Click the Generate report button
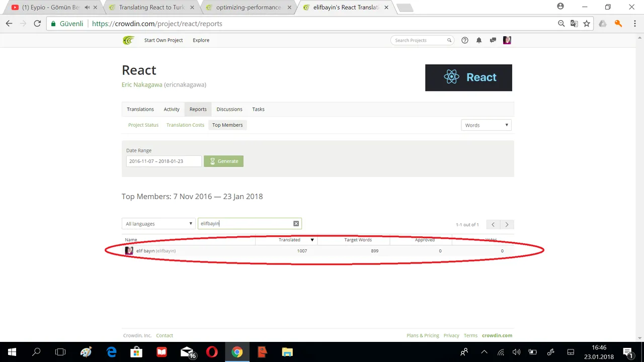The width and height of the screenshot is (644, 362). (x=224, y=161)
